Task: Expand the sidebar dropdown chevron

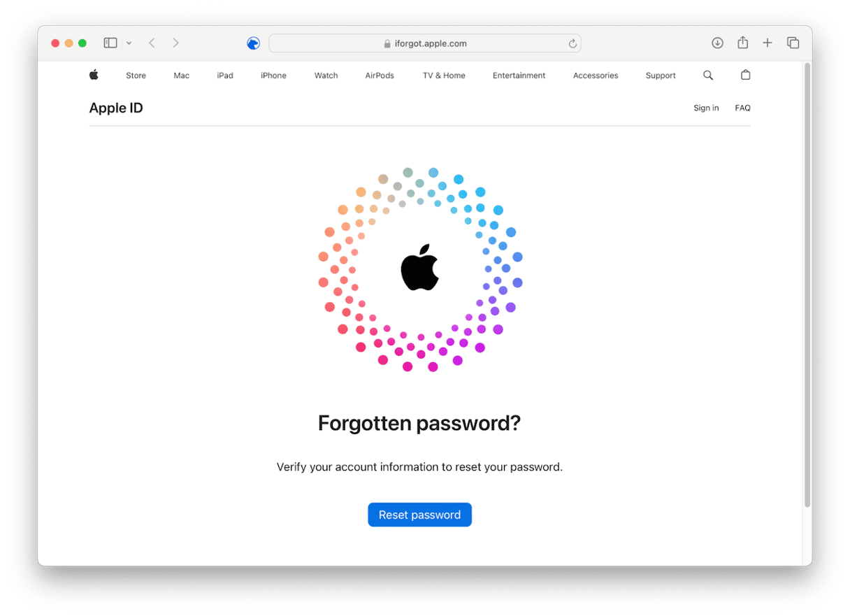Action: pyautogui.click(x=129, y=43)
